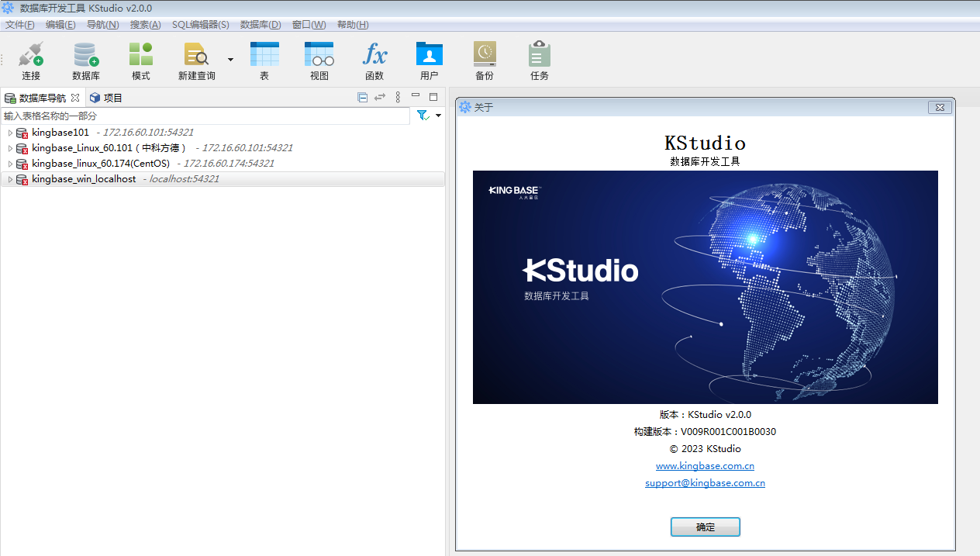980x556 pixels.
Task: Open the 函数 (Function) fx icon
Action: click(374, 55)
